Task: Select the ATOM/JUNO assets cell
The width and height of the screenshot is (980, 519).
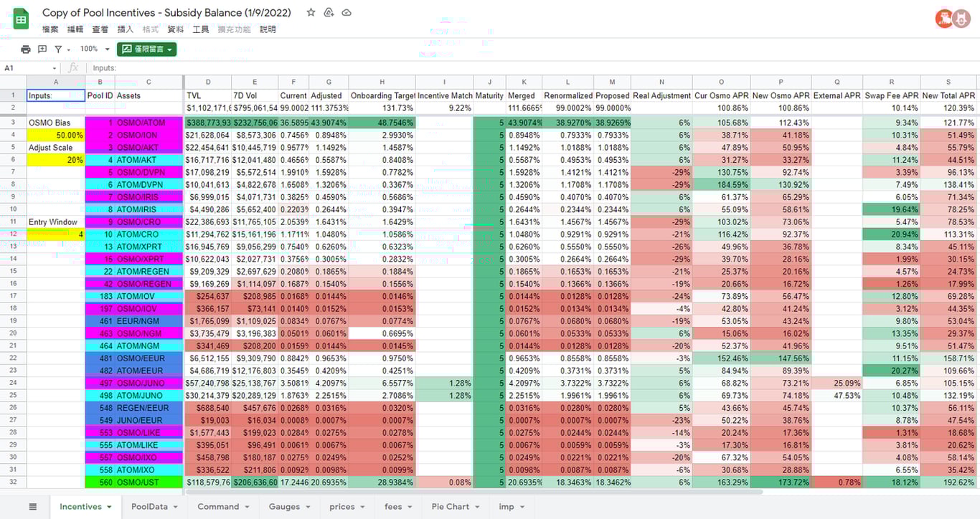Action: [149, 395]
